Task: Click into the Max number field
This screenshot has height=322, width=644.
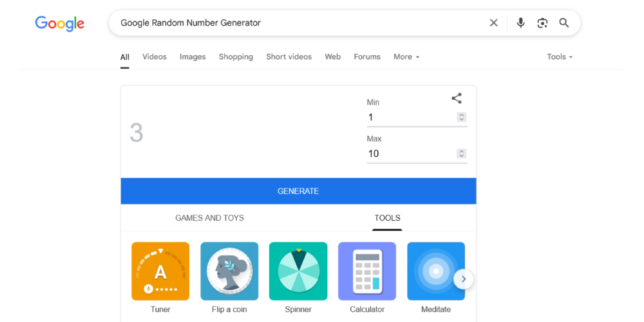Action: point(409,153)
